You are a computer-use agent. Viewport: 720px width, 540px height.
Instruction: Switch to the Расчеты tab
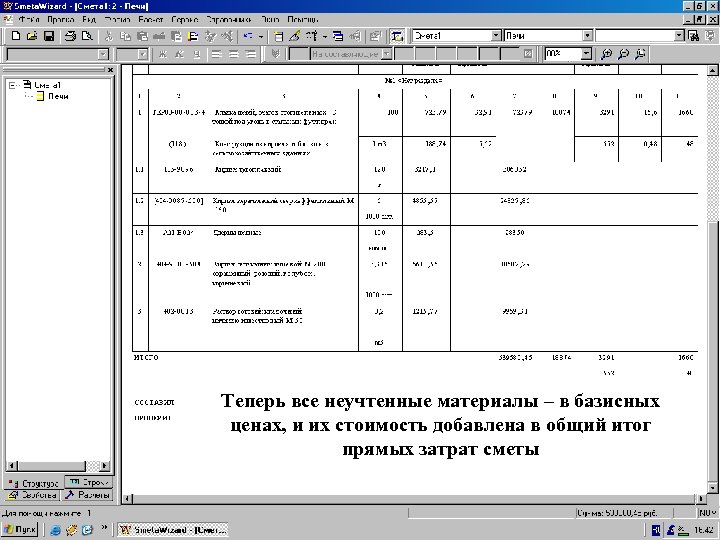pyautogui.click(x=87, y=495)
